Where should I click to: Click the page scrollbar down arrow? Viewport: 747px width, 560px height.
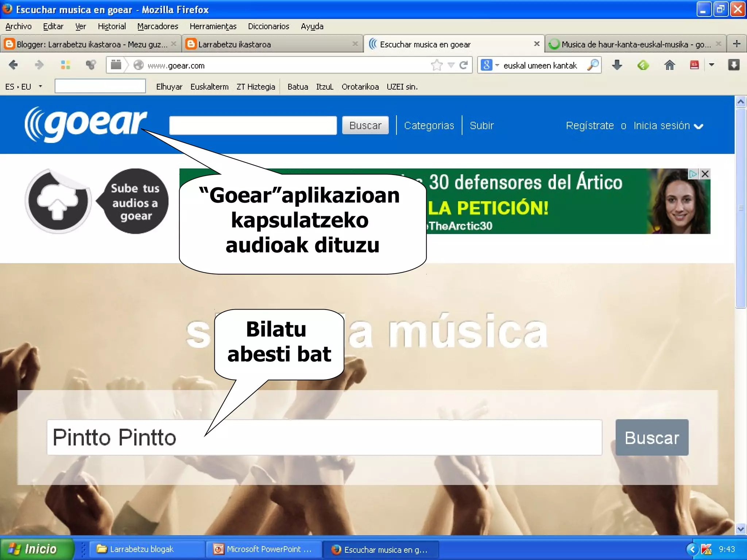(x=741, y=529)
